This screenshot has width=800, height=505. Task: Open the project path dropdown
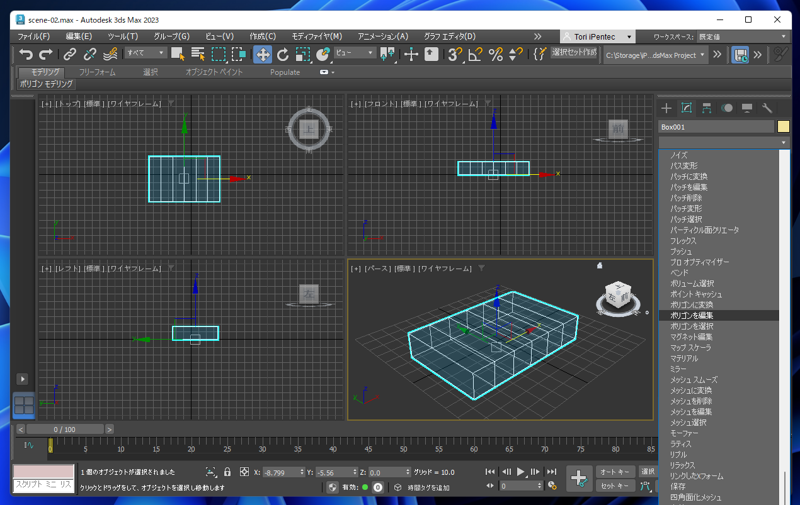click(x=655, y=55)
